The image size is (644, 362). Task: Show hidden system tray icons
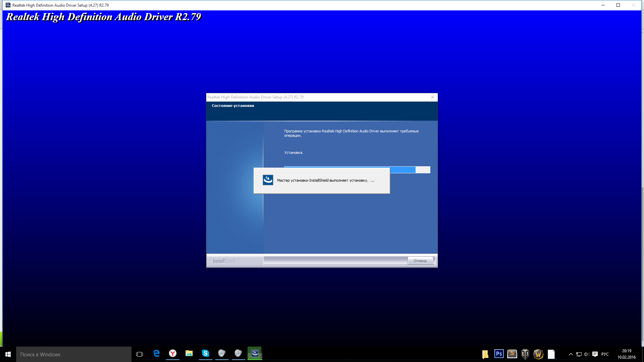[571, 354]
